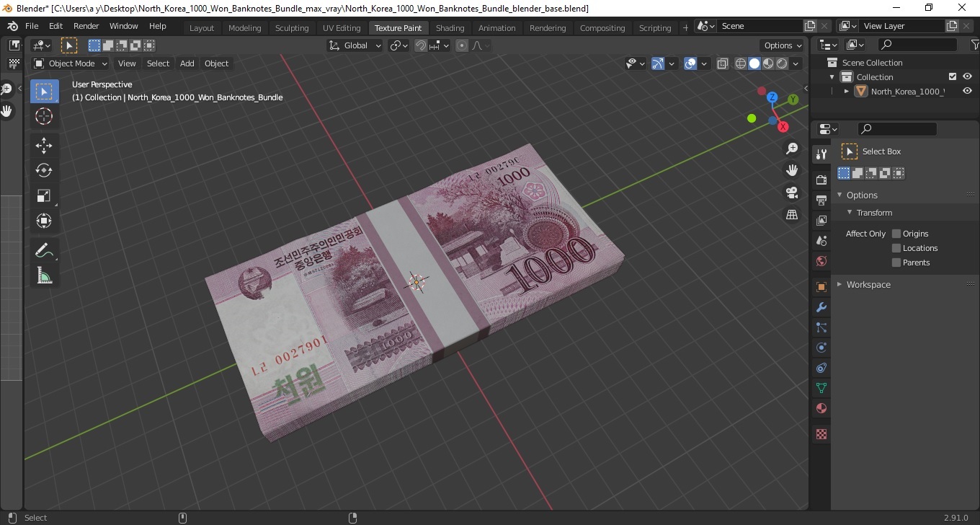Open the View Layer properties tab
Viewport: 980px width, 525px height.
[x=821, y=220]
